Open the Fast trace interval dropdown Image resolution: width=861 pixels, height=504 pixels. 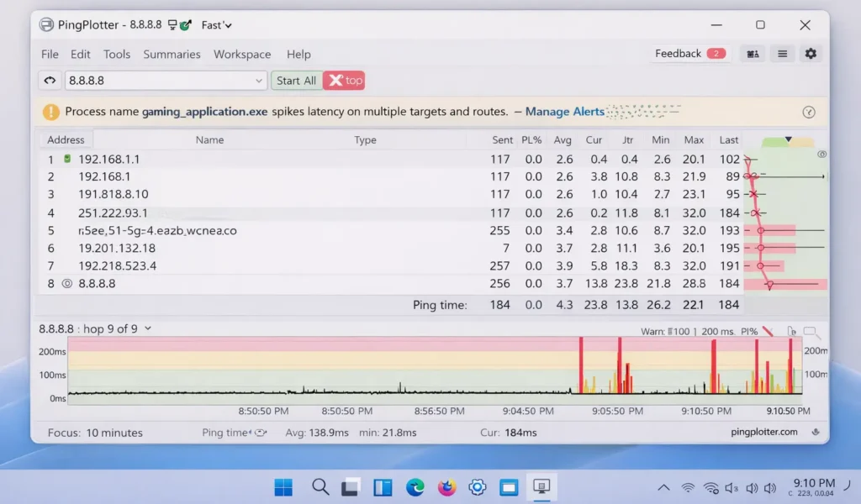pos(216,25)
